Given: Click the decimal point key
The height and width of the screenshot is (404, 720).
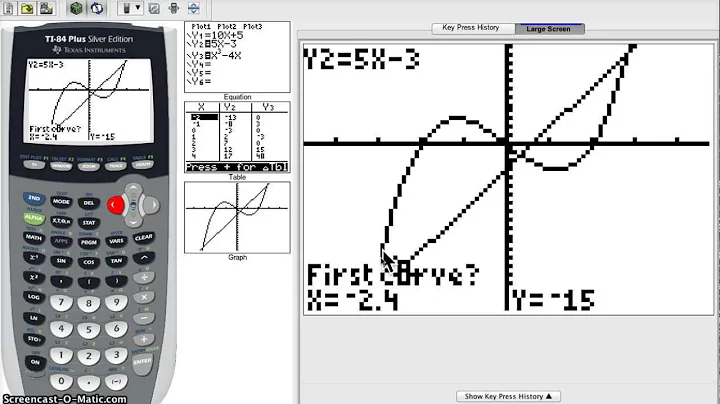Looking at the screenshot, I should pyautogui.click(x=89, y=382).
